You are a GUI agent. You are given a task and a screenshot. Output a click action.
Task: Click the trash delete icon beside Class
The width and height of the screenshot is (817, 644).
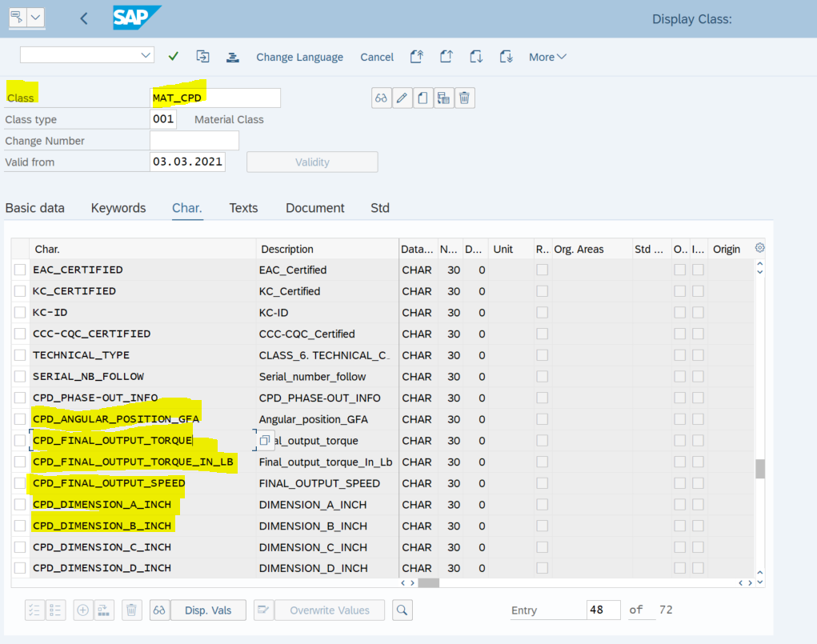coord(465,98)
